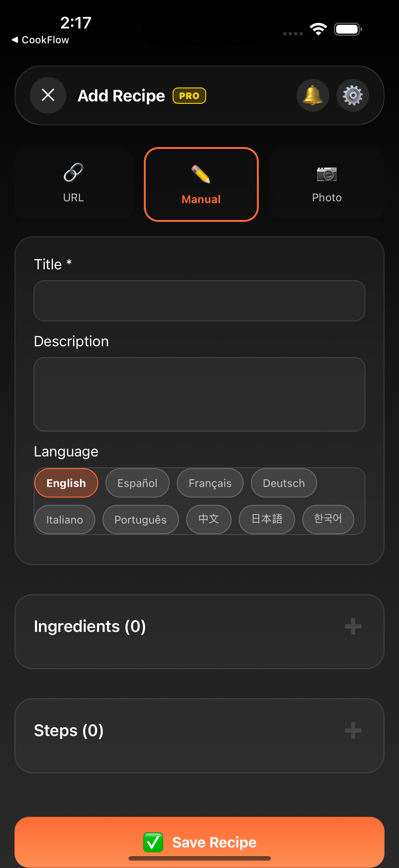
Task: Choose 中文 language chip
Action: [x=209, y=519]
